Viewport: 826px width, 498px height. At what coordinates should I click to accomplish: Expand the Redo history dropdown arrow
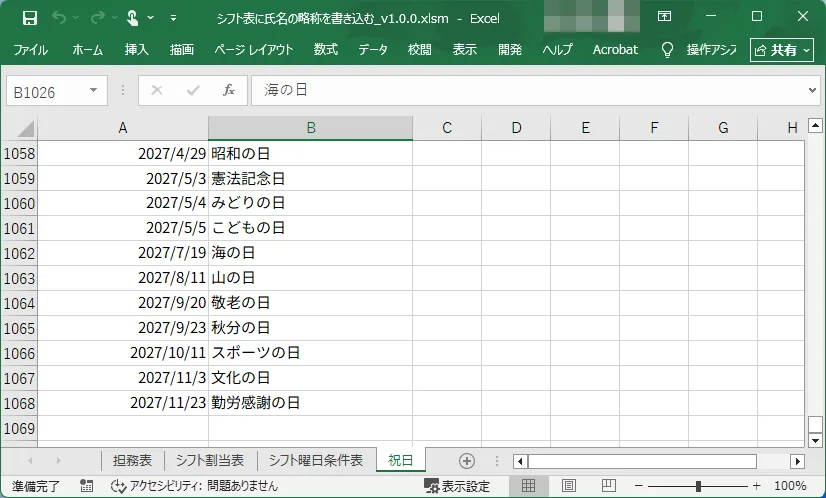(114, 18)
